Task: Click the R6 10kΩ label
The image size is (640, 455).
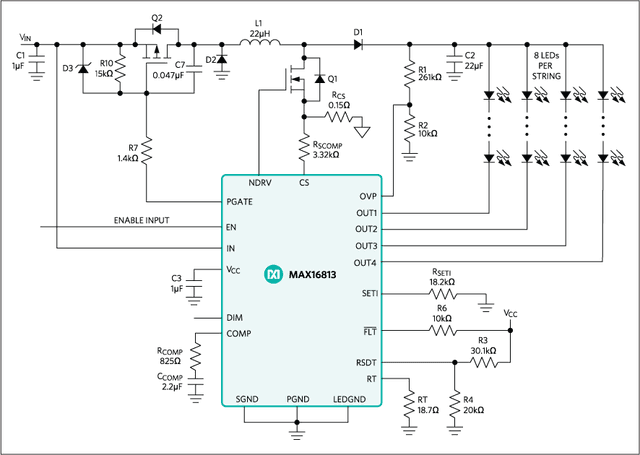Action: [442, 313]
